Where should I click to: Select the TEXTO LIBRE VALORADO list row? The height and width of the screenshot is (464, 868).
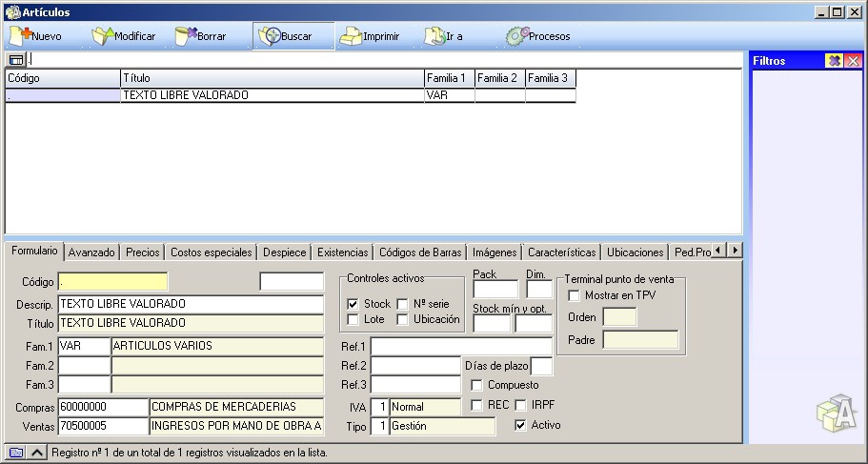(291, 95)
